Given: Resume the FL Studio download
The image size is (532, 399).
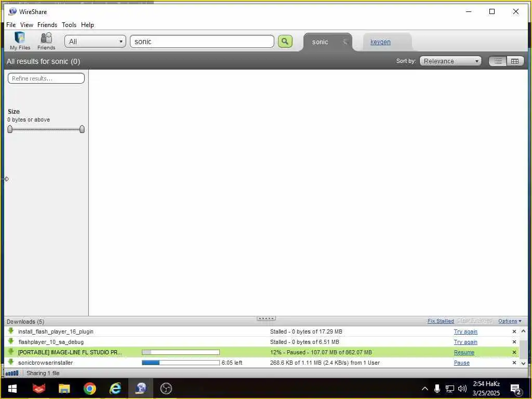Looking at the screenshot, I should coord(464,353).
